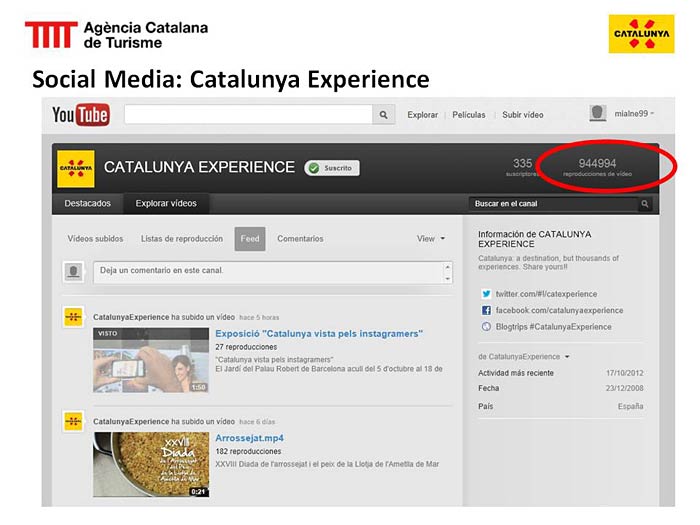Open twitter.com/#!/catexperience link
The width and height of the screenshot is (700, 525).
pyautogui.click(x=546, y=294)
